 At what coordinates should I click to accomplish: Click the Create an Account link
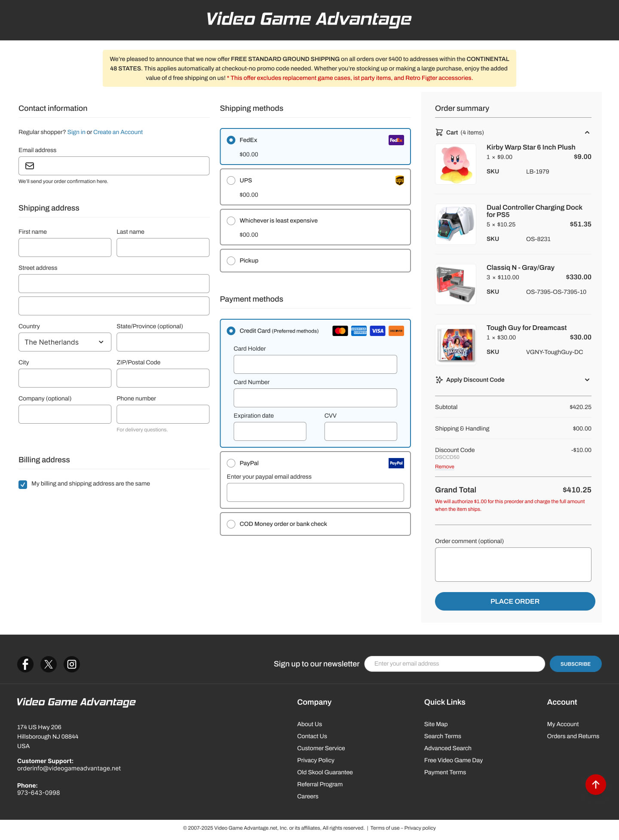(118, 132)
